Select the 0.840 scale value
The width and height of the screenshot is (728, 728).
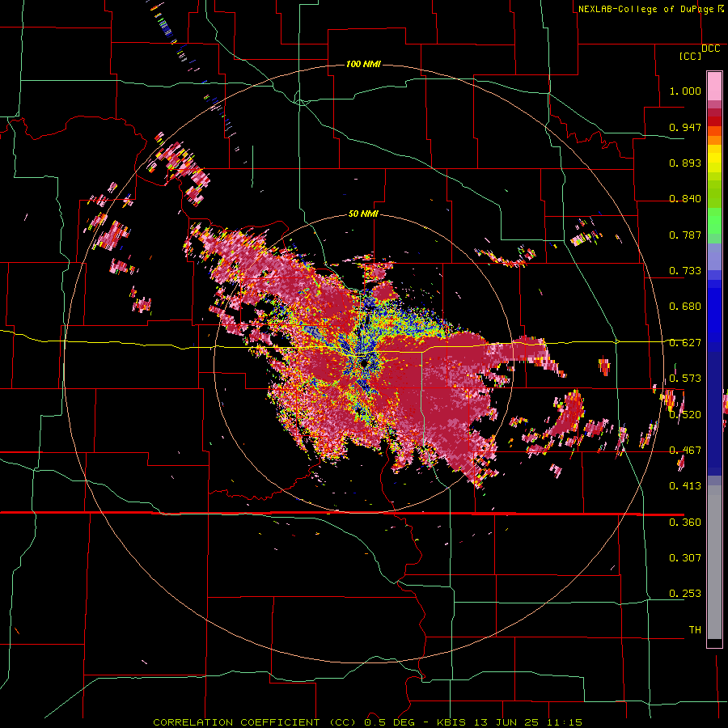pyautogui.click(x=685, y=199)
